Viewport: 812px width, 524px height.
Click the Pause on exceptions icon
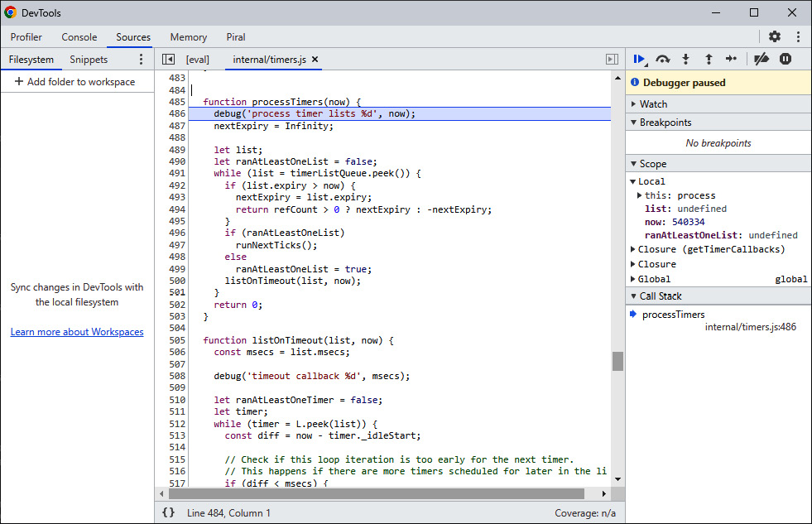click(784, 59)
